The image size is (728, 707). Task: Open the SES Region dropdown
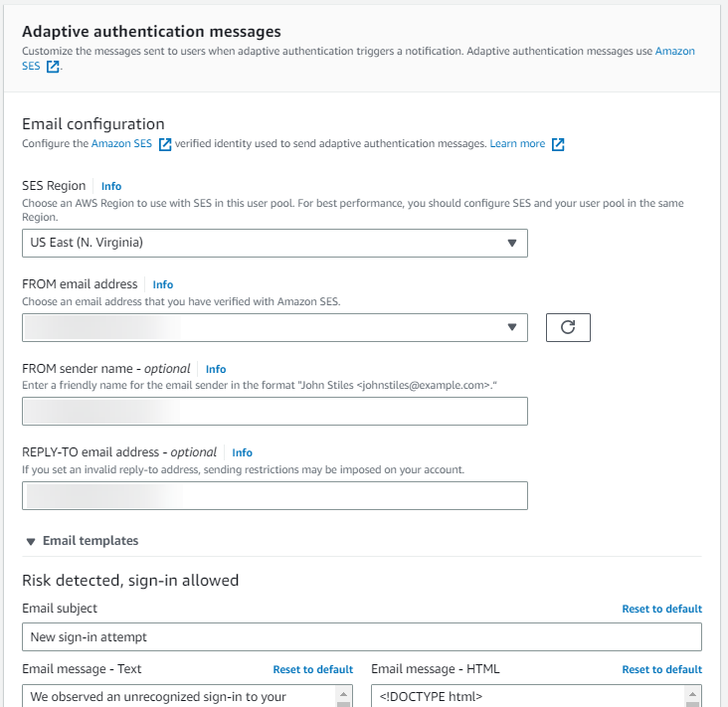point(274,243)
